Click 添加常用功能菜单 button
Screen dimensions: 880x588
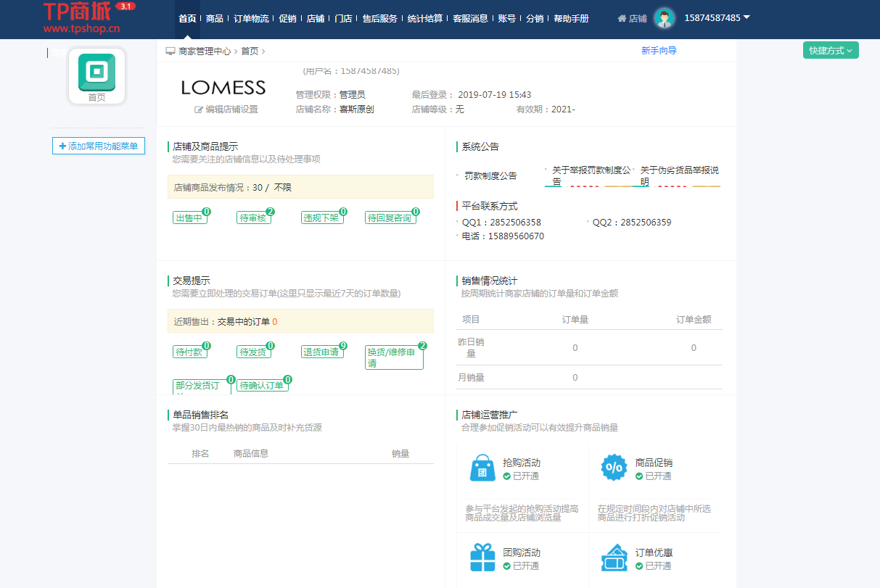pos(99,146)
